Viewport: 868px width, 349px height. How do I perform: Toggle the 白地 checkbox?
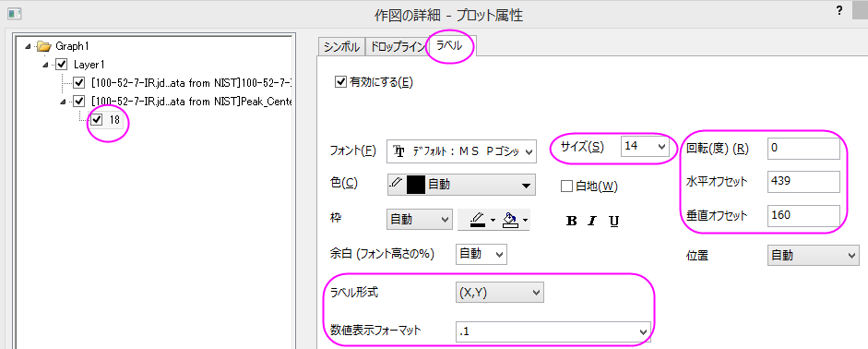click(566, 187)
